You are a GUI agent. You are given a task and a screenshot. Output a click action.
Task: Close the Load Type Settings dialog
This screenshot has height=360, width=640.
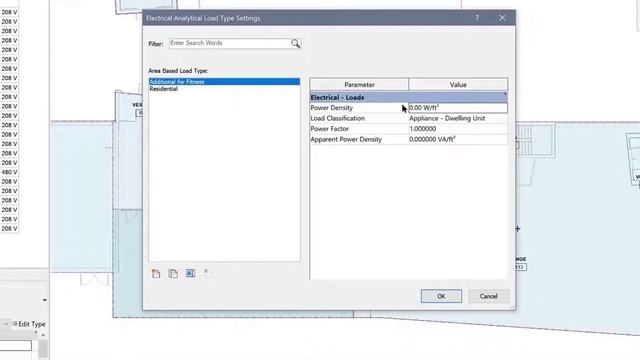point(502,18)
